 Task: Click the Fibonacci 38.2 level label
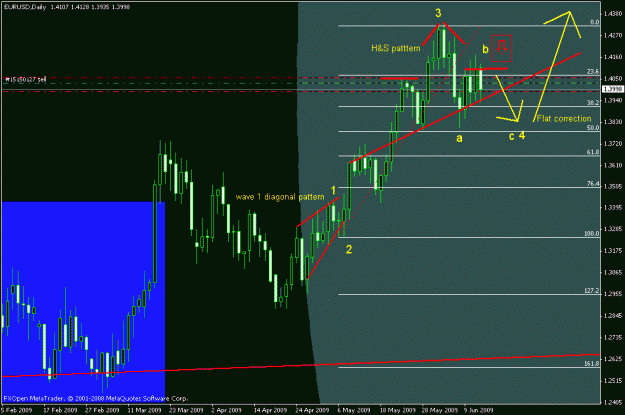[x=593, y=102]
